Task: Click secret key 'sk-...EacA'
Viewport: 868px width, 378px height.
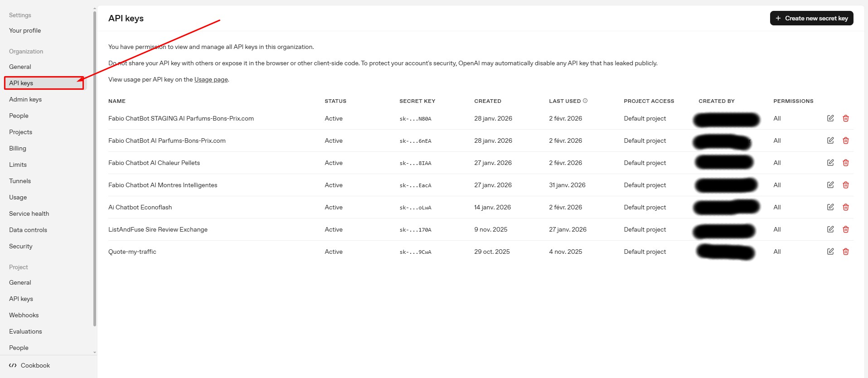Action: [415, 185]
